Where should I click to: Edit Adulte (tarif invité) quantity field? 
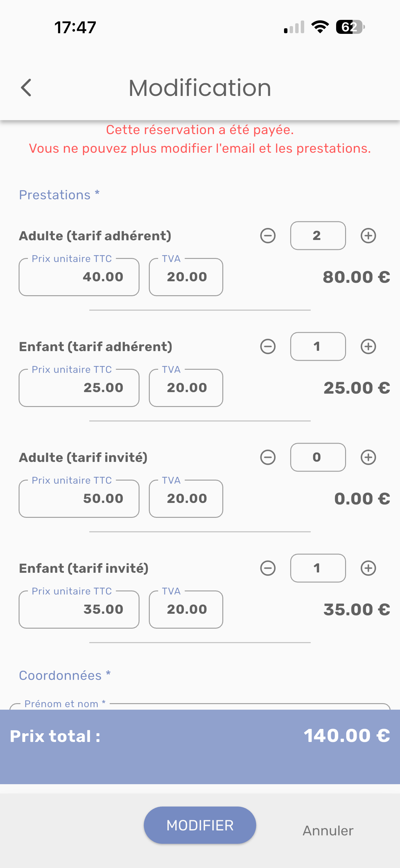pos(318,457)
